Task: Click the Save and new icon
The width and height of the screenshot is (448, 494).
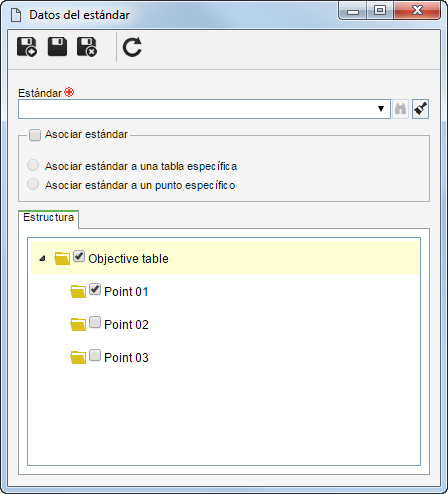Action: click(x=27, y=47)
